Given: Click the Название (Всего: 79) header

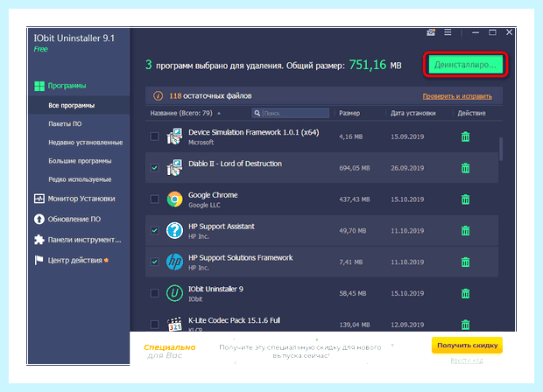Looking at the screenshot, I should coord(181,113).
